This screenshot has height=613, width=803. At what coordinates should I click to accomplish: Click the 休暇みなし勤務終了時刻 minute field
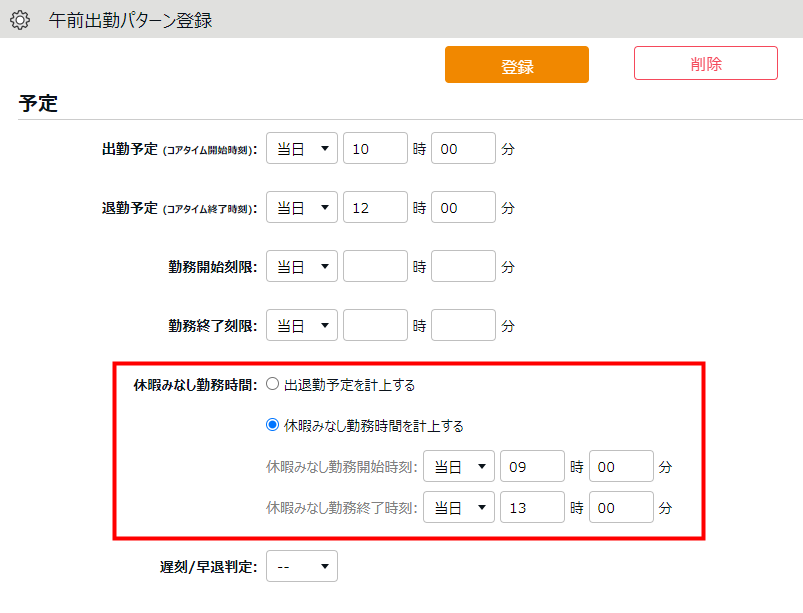coord(621,507)
